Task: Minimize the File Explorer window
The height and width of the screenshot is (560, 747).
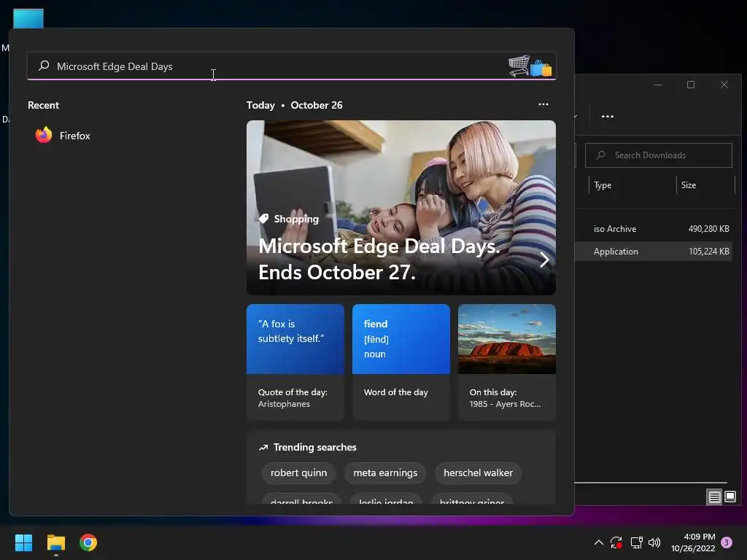Action: click(x=658, y=85)
